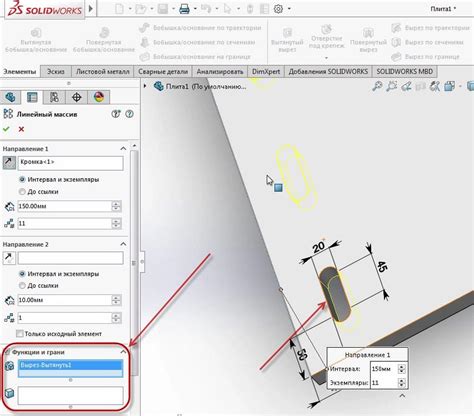The width and height of the screenshot is (474, 416).
Task: Open FeatureManager design tree tab icon
Action: click(10, 97)
